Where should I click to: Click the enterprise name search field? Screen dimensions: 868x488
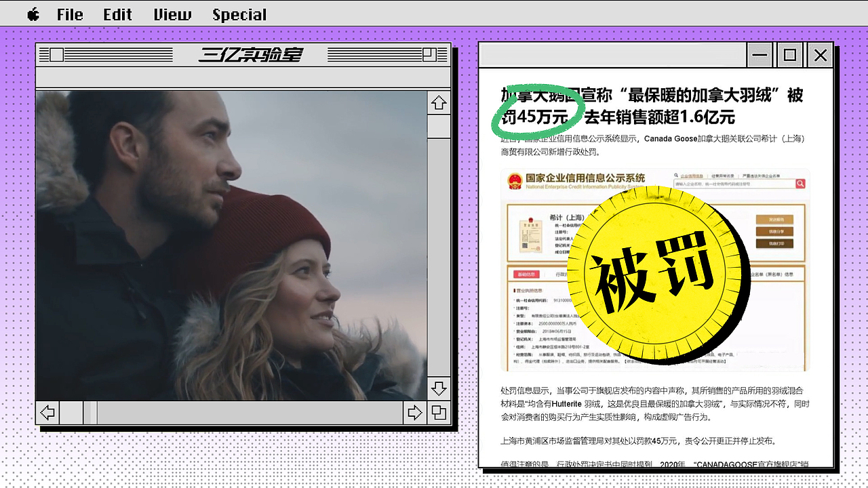pyautogui.click(x=734, y=184)
